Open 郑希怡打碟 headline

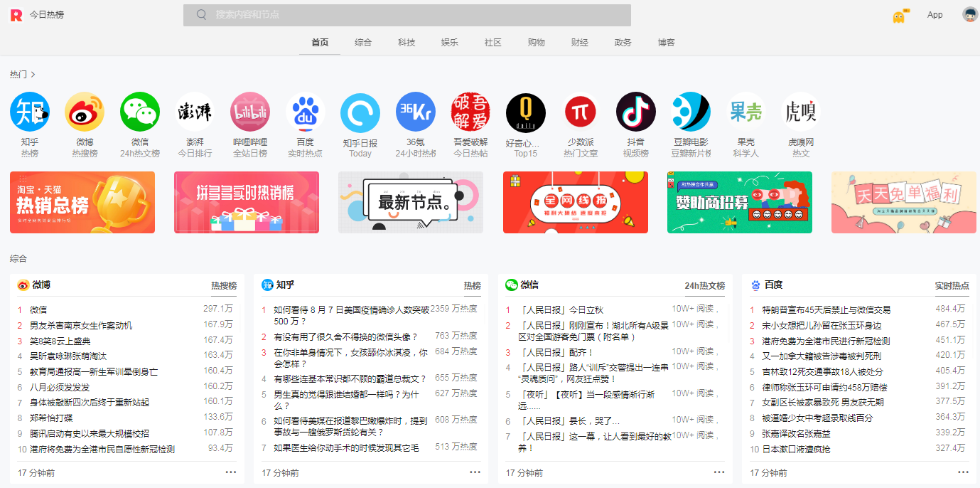51,418
